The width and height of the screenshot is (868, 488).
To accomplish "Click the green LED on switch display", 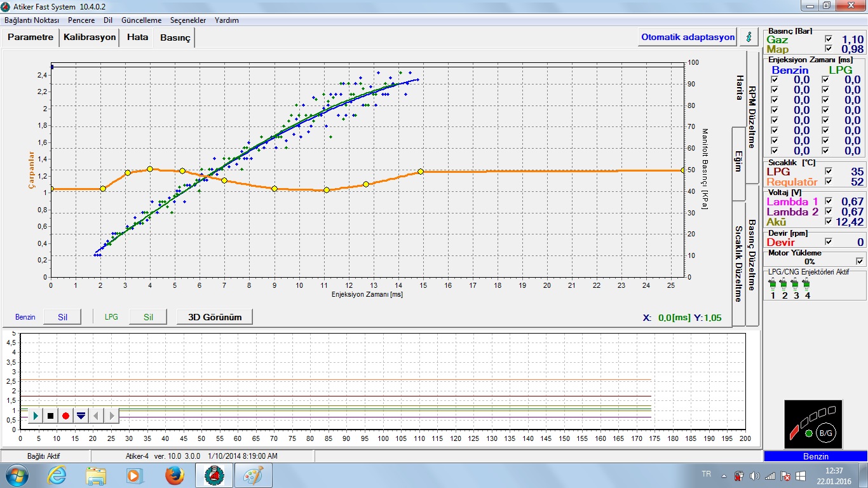I will pyautogui.click(x=808, y=433).
